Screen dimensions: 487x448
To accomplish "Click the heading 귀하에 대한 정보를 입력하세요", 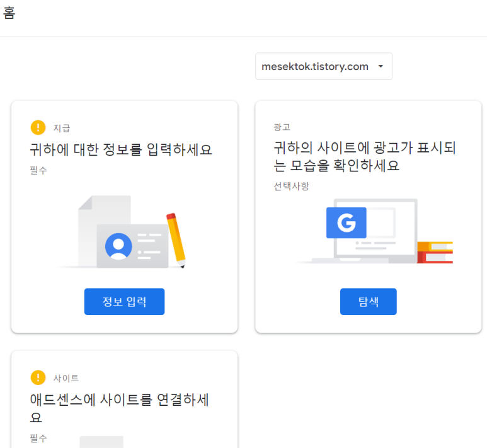I will click(121, 150).
